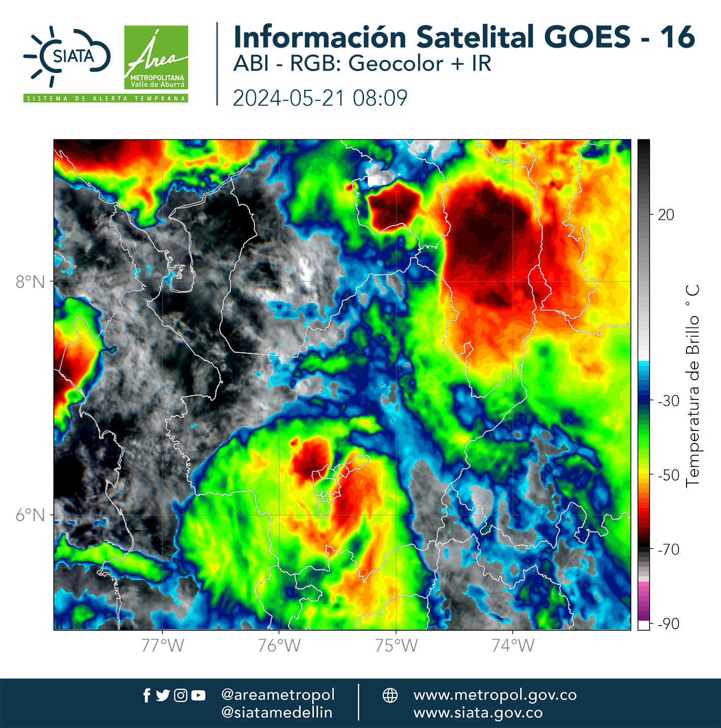Viewport: 721px width, 728px height.
Task: Click the @areametropol handle
Action: coord(278,695)
